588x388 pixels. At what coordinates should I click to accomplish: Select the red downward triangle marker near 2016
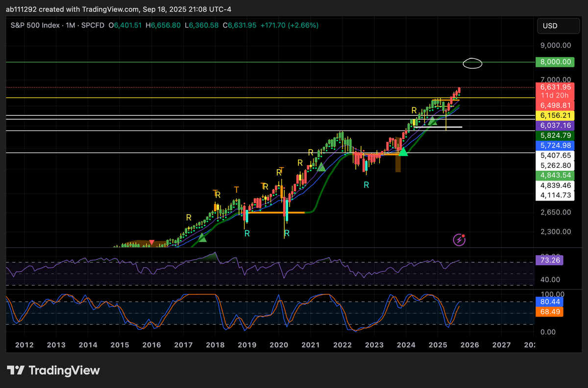[152, 242]
